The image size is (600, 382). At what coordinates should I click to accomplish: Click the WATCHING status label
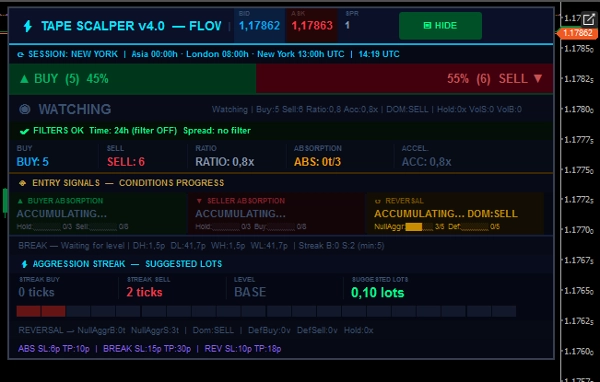(75, 109)
